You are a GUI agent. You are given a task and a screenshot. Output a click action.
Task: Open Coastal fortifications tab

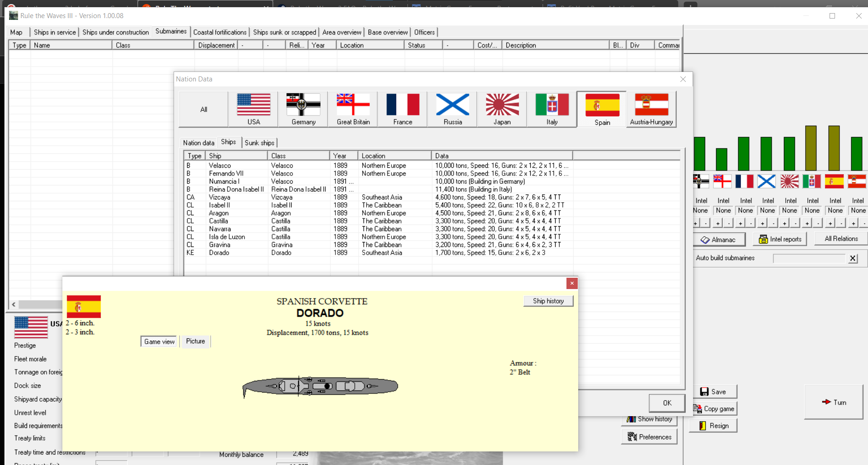[x=220, y=32]
